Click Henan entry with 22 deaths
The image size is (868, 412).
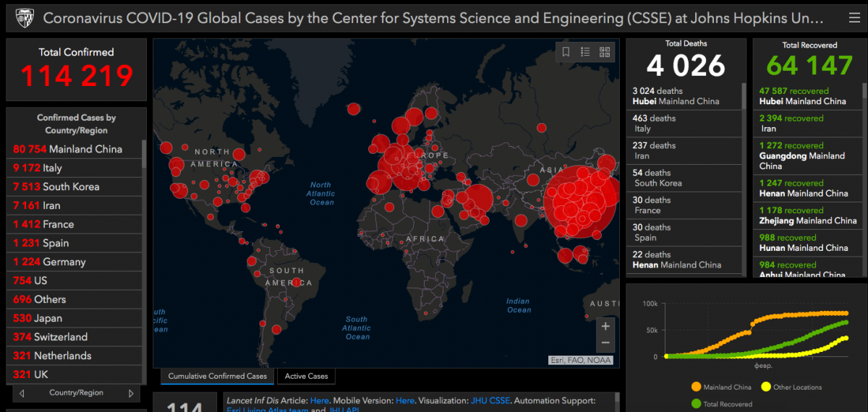(x=684, y=259)
